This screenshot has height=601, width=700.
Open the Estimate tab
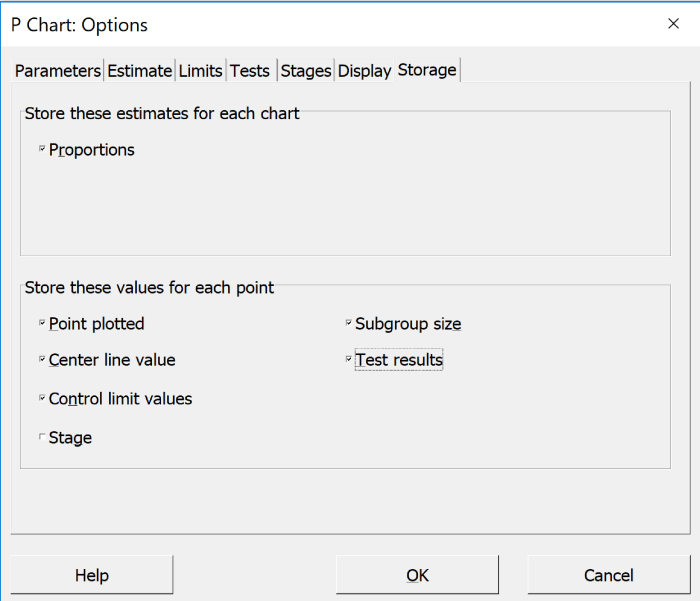(140, 71)
